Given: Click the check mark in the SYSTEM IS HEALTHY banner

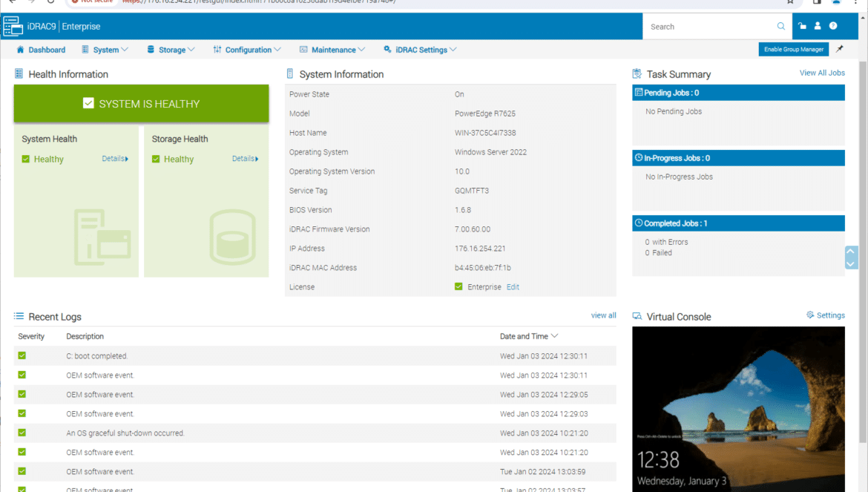Looking at the screenshot, I should tap(88, 103).
